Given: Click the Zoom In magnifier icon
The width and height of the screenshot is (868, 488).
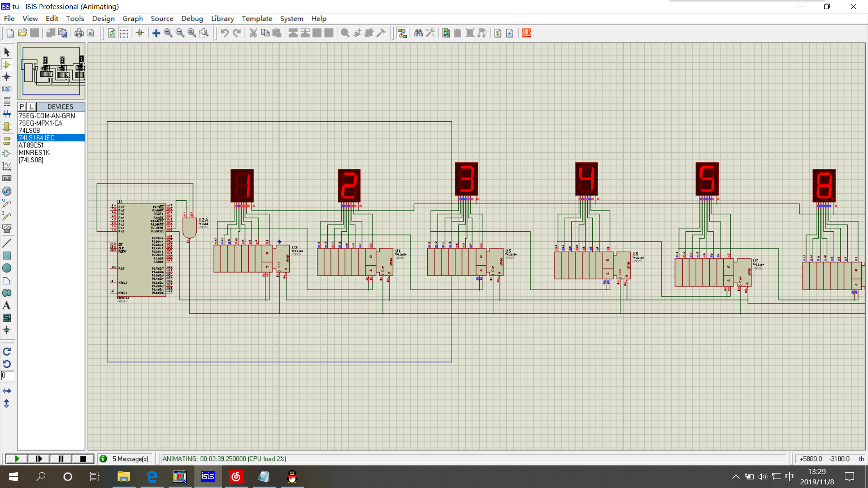Looking at the screenshot, I should click(168, 33).
